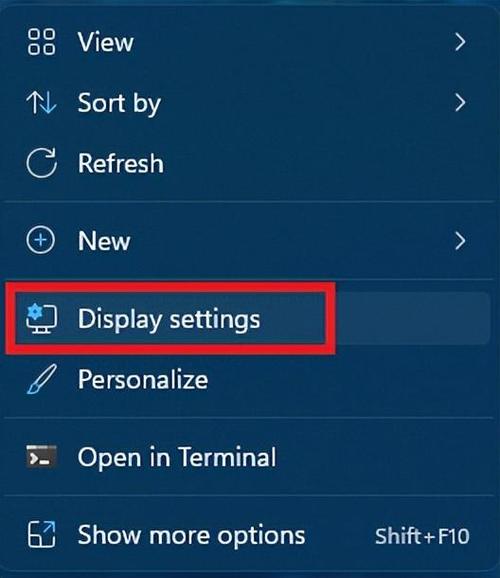Click the up-down arrows Sort icon
500x578 pixels.
click(41, 102)
